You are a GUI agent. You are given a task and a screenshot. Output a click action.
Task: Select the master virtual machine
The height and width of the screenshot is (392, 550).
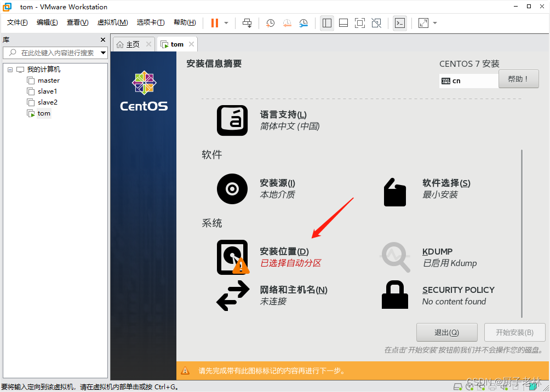pyautogui.click(x=49, y=80)
